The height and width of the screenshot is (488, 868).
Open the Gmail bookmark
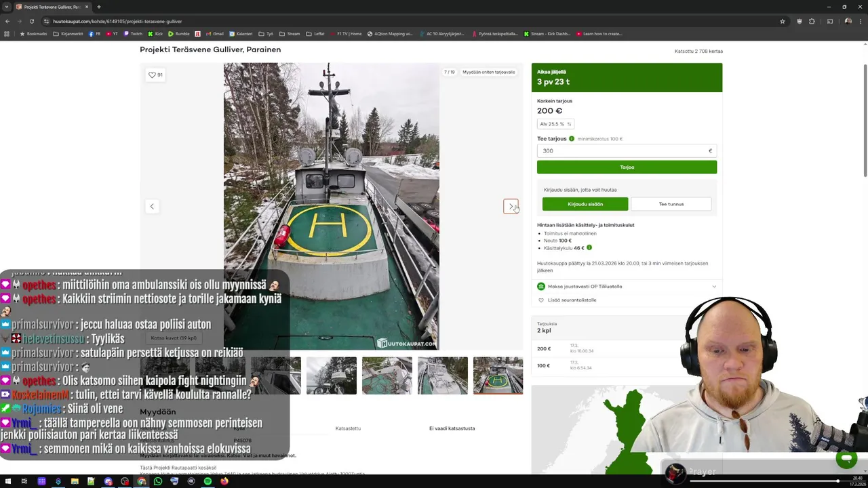(214, 34)
